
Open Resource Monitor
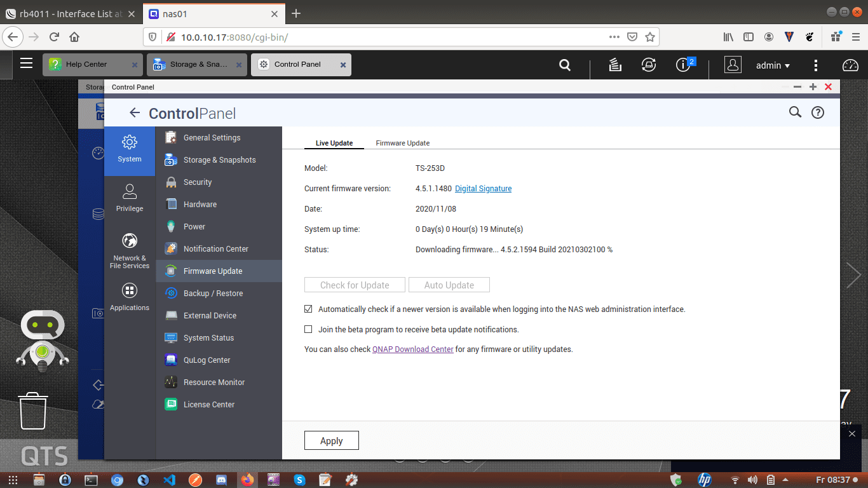point(219,382)
